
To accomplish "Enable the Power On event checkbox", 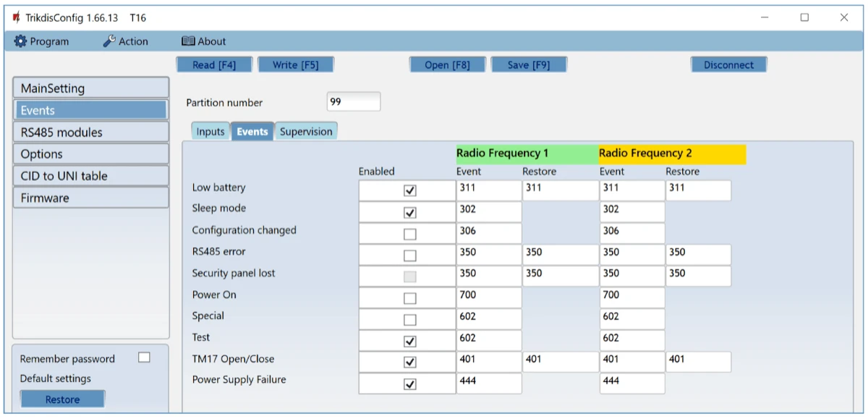I will 409,298.
